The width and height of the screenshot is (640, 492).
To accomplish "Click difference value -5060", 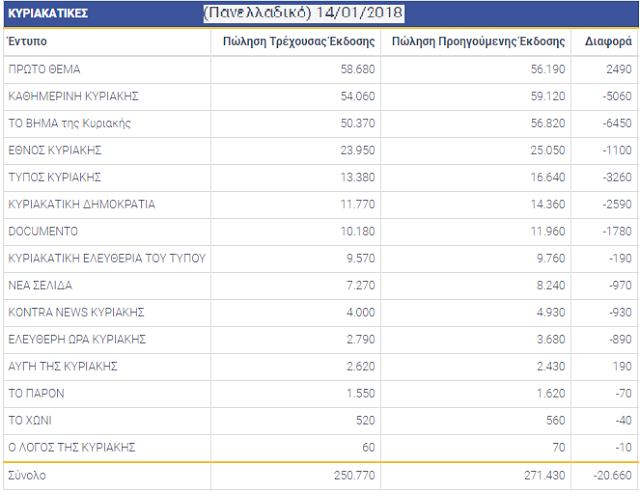I will click(x=617, y=96).
